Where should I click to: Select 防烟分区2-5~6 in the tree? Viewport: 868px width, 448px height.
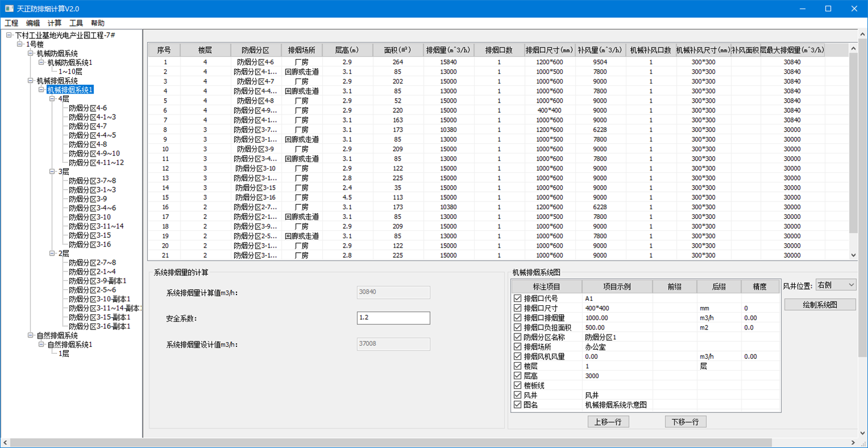click(92, 290)
